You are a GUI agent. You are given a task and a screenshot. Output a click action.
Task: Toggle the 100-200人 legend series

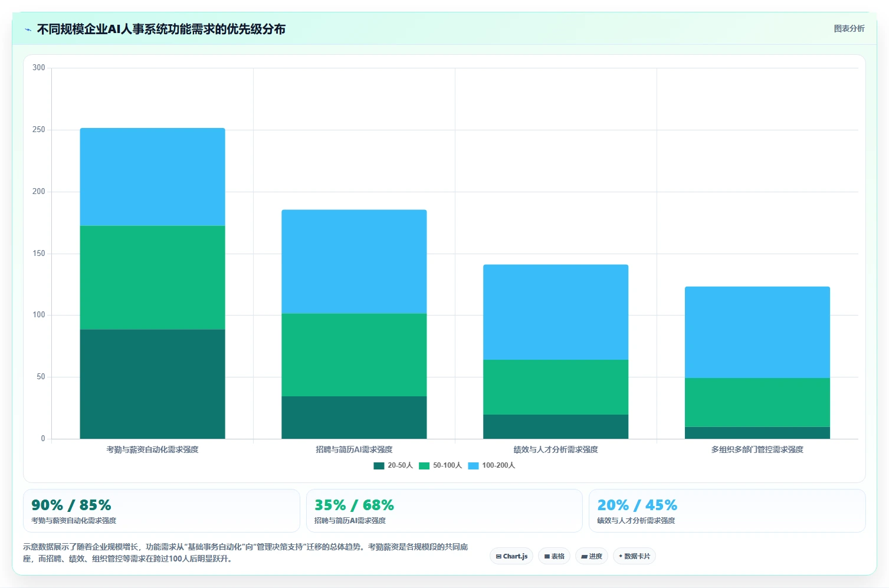491,465
